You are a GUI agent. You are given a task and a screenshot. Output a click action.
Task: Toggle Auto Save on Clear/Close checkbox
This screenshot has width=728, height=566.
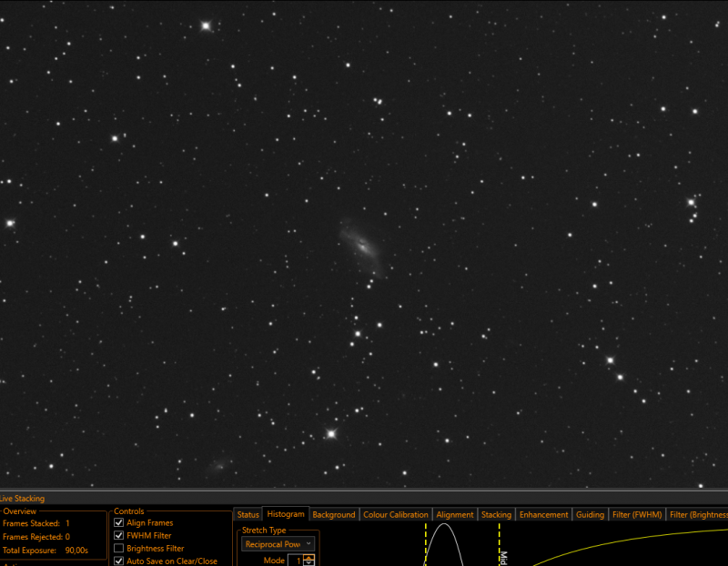119,561
